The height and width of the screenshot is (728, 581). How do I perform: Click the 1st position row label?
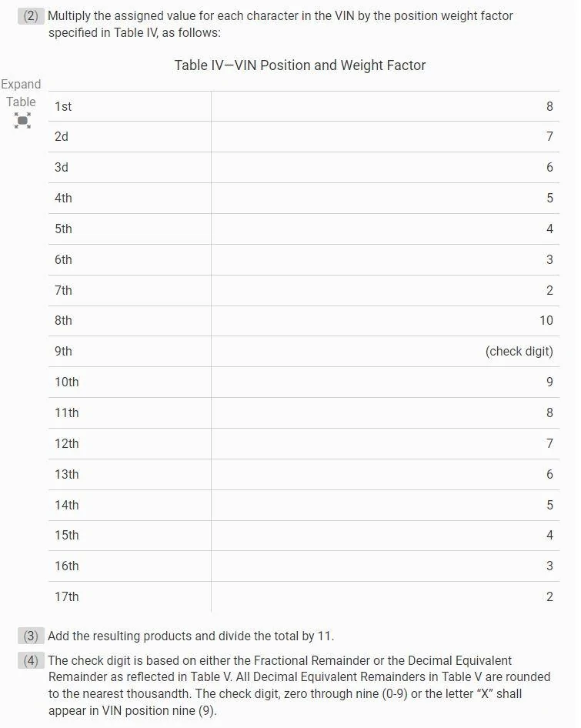pos(63,107)
